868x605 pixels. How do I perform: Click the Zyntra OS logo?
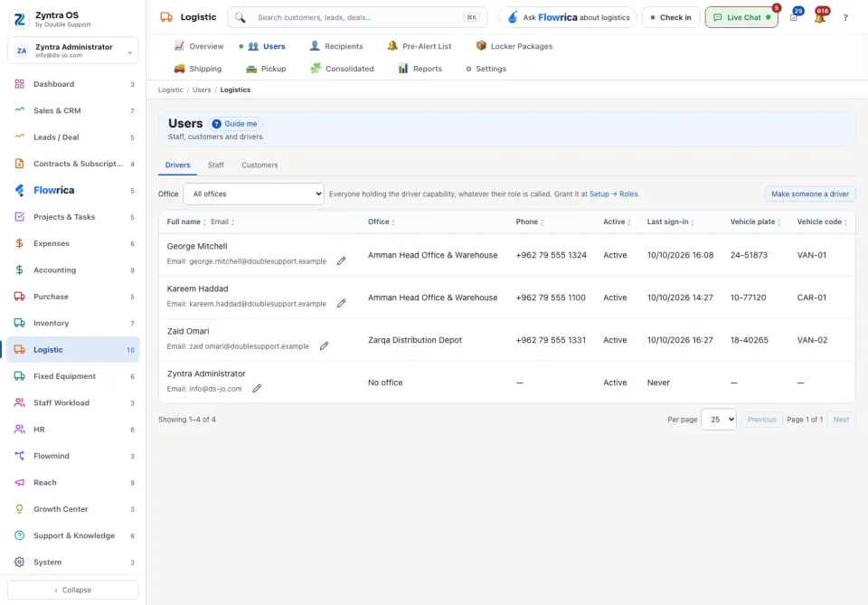click(19, 19)
